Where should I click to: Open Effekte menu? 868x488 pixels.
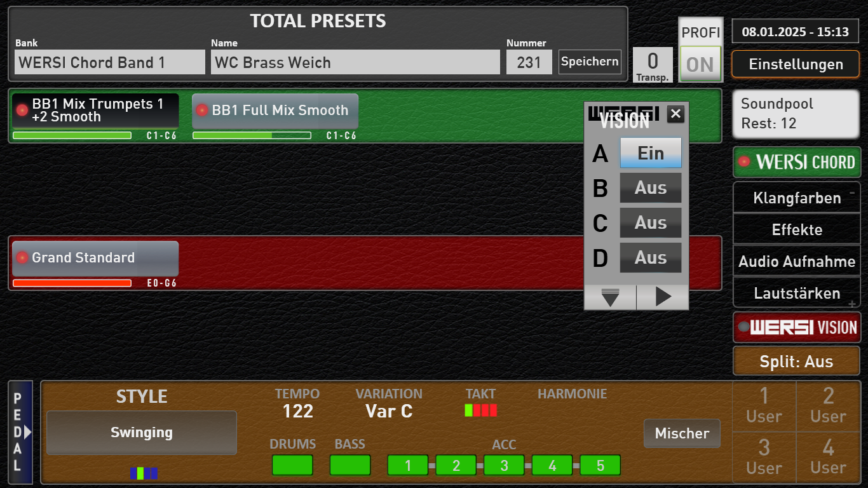tap(797, 229)
